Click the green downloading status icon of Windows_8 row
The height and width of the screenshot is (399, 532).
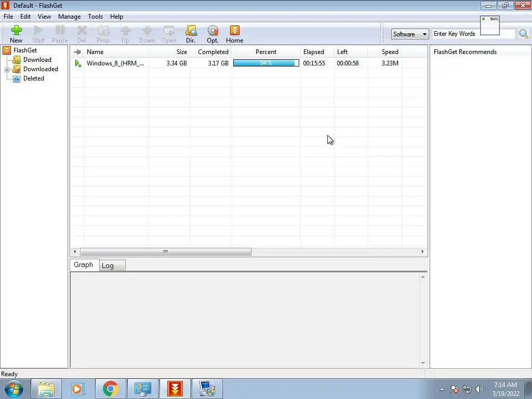(78, 63)
